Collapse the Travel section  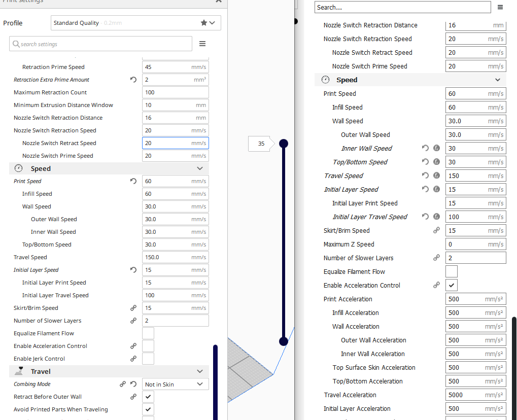coord(200,371)
